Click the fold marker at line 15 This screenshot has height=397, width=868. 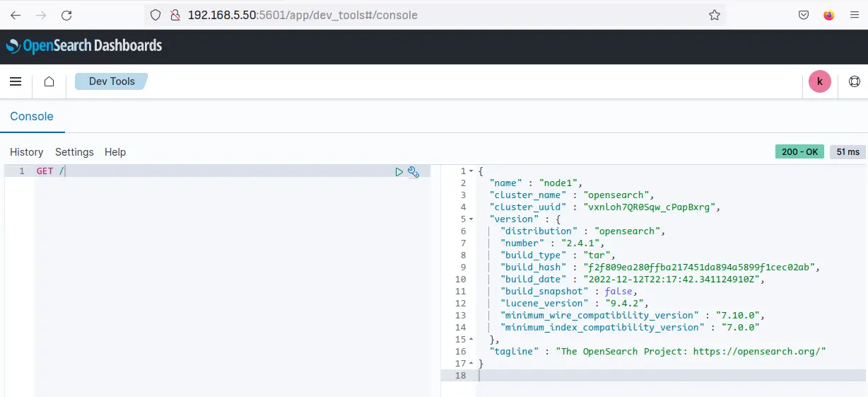click(471, 340)
